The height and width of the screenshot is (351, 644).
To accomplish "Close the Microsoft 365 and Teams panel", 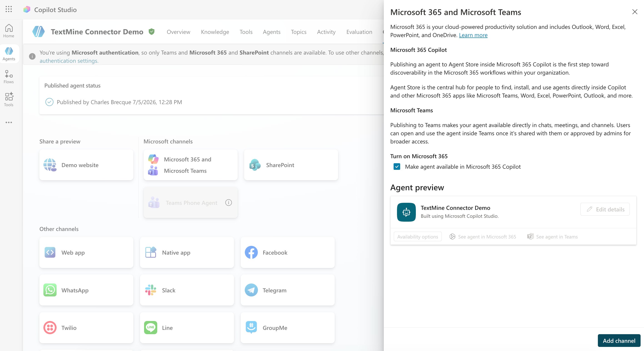I will tap(635, 12).
